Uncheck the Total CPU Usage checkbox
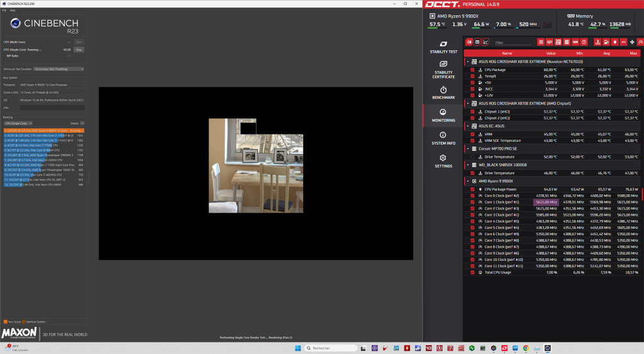The width and height of the screenshot is (644, 354). coord(472,272)
